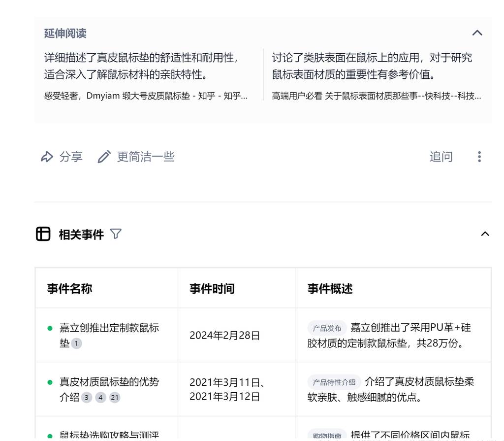The width and height of the screenshot is (504, 441).
Task: Click the share arrow icon
Action: click(x=47, y=157)
